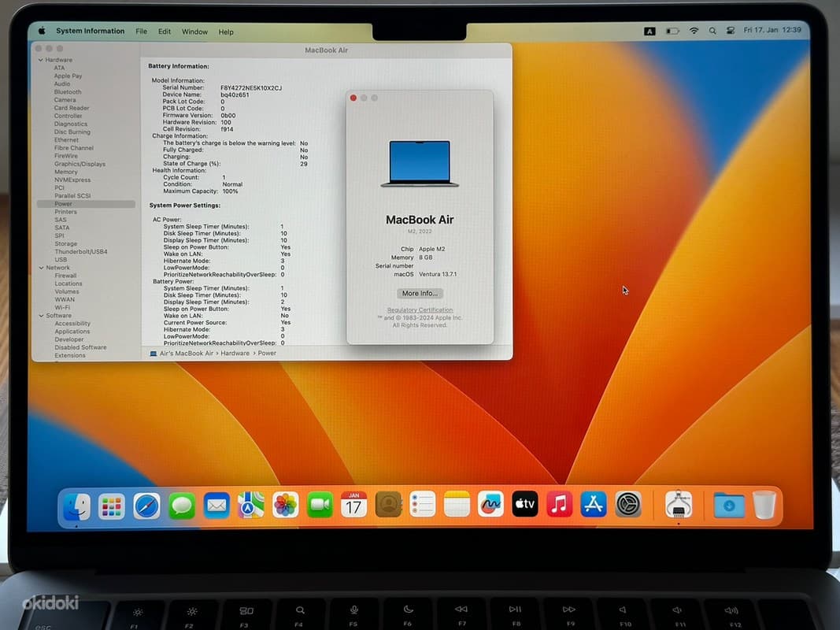Launch Maps from the Dock
This screenshot has width=840, height=630.
point(250,505)
